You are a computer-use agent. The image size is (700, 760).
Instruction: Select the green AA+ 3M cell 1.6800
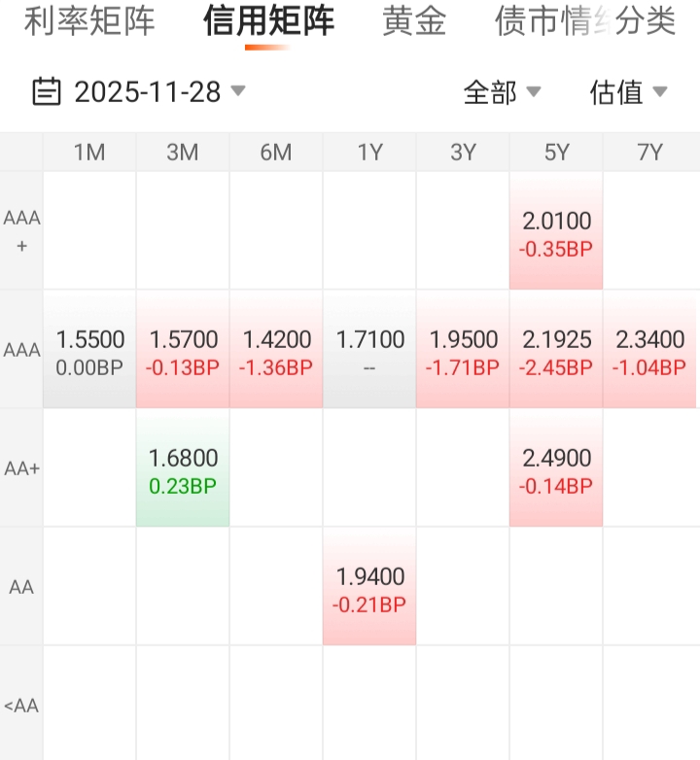(183, 469)
